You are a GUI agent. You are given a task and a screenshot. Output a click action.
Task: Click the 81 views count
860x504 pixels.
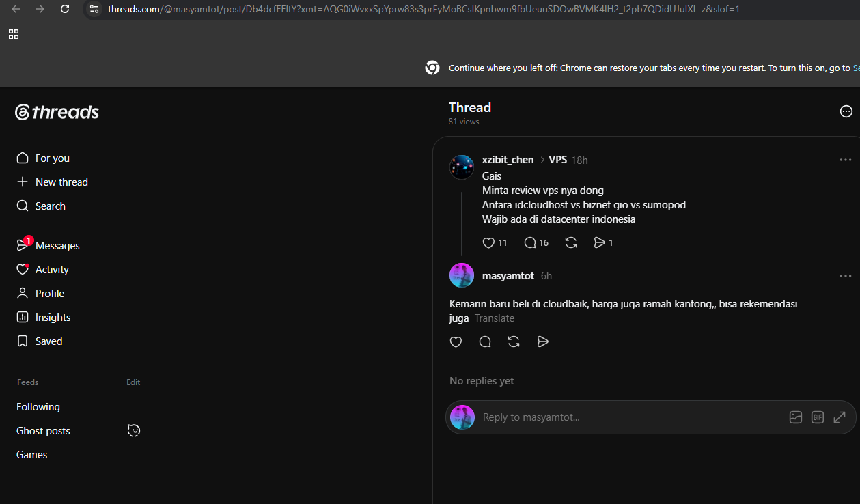[x=464, y=122]
